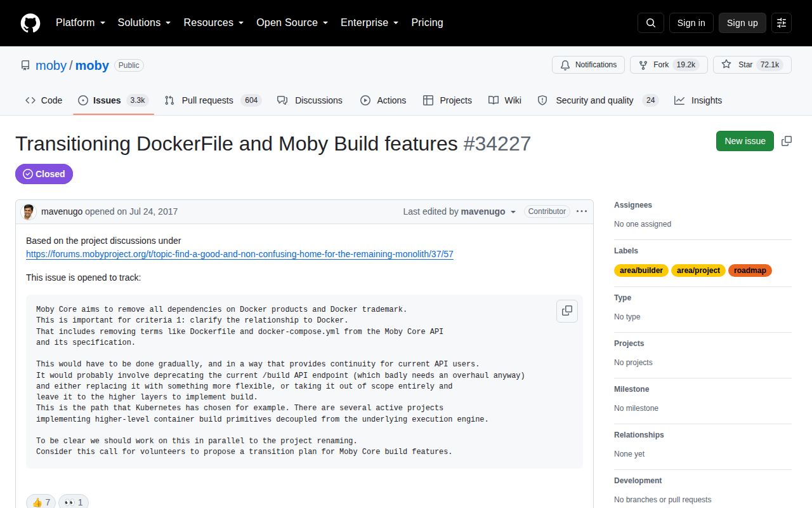View the Insights tab
Screen dimensions: 812x508
[698, 100]
